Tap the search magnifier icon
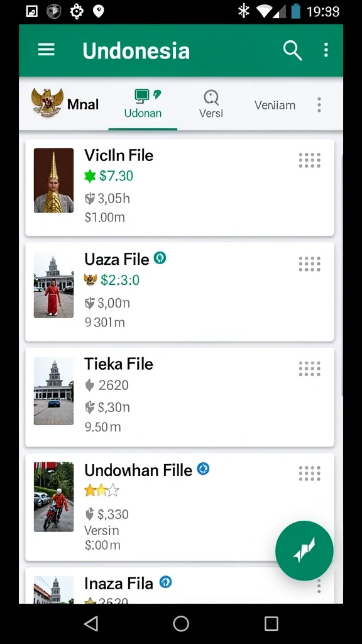Screen dimensions: 362x644 click(292, 50)
